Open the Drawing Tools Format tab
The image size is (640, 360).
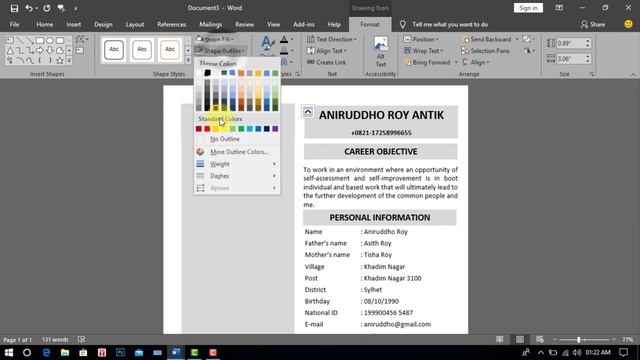(x=370, y=24)
